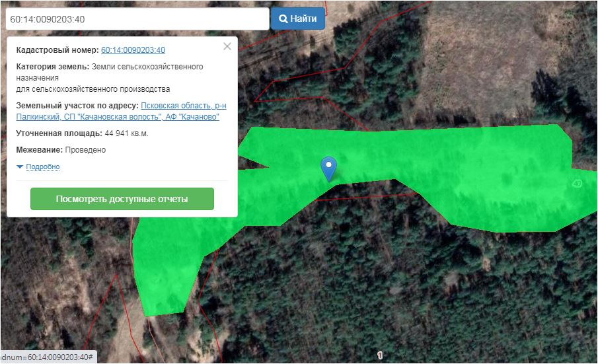598x364 pixels.
Task: Click the magnifier icon in Найти button
Action: [x=283, y=18]
